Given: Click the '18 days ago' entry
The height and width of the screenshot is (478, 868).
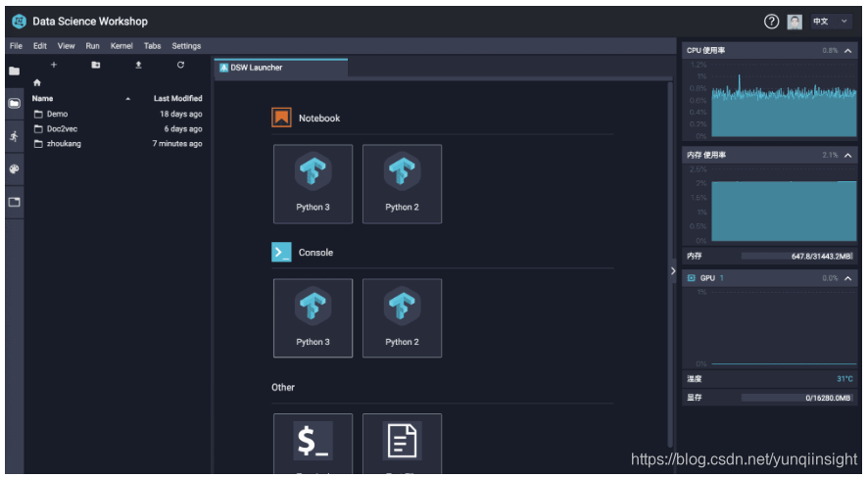Looking at the screenshot, I should pos(181,114).
